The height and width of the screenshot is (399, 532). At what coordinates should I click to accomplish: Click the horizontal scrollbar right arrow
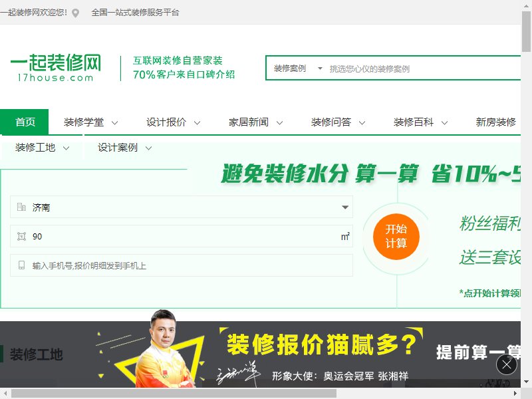click(515, 394)
